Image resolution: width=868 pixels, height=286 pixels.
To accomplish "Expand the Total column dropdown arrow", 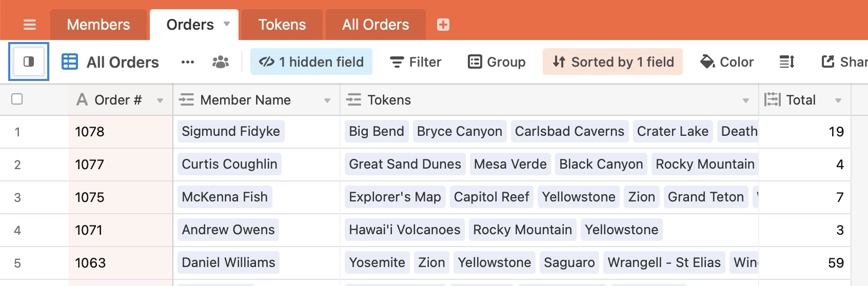I will point(838,100).
